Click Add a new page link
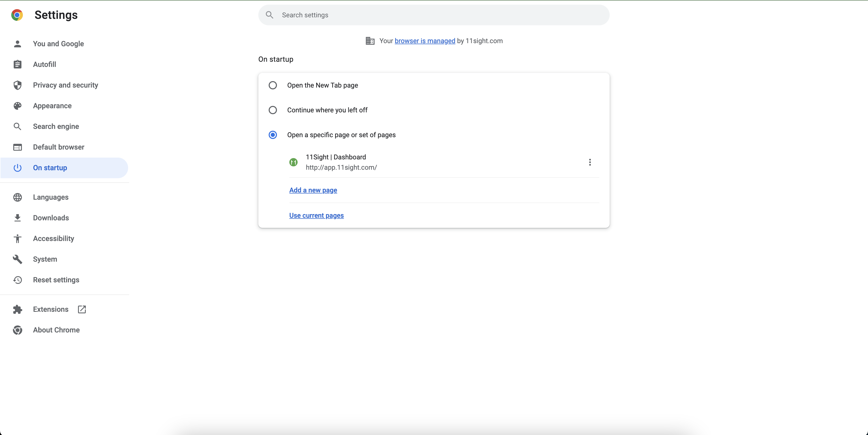Image resolution: width=868 pixels, height=435 pixels. coord(313,190)
